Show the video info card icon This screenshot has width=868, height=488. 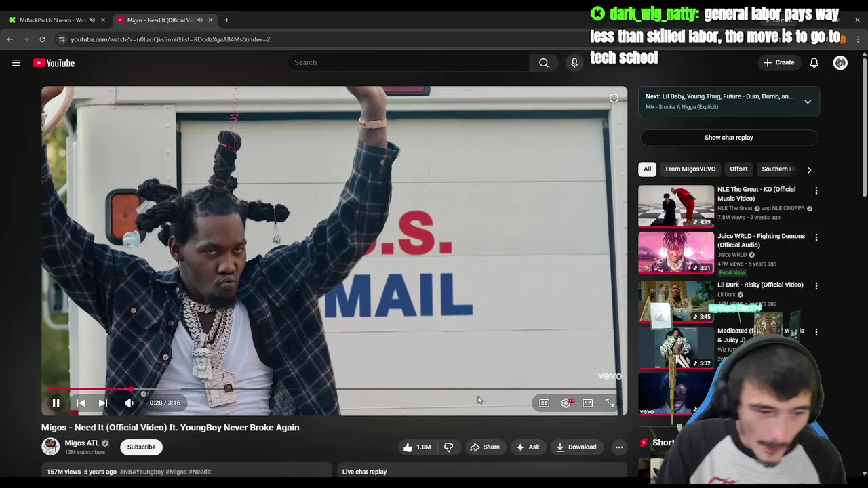coord(614,98)
